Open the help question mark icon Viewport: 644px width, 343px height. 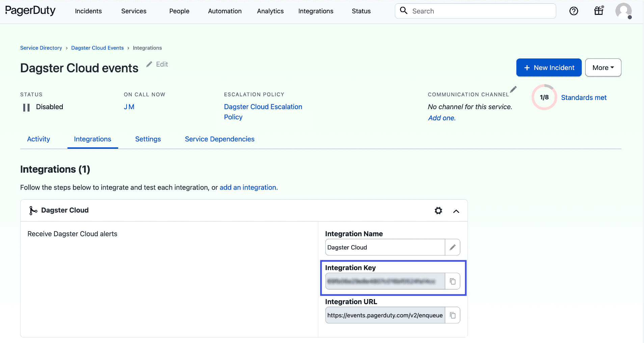[574, 11]
